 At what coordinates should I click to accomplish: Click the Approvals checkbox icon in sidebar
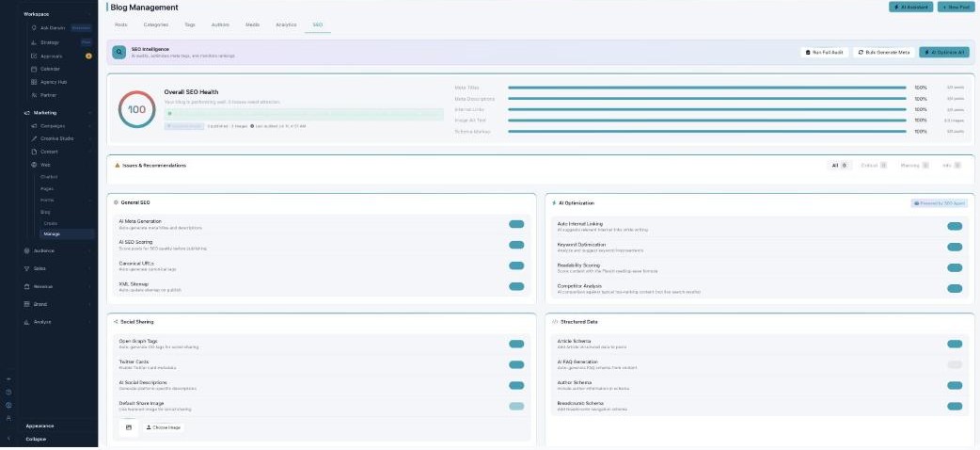pyautogui.click(x=34, y=56)
